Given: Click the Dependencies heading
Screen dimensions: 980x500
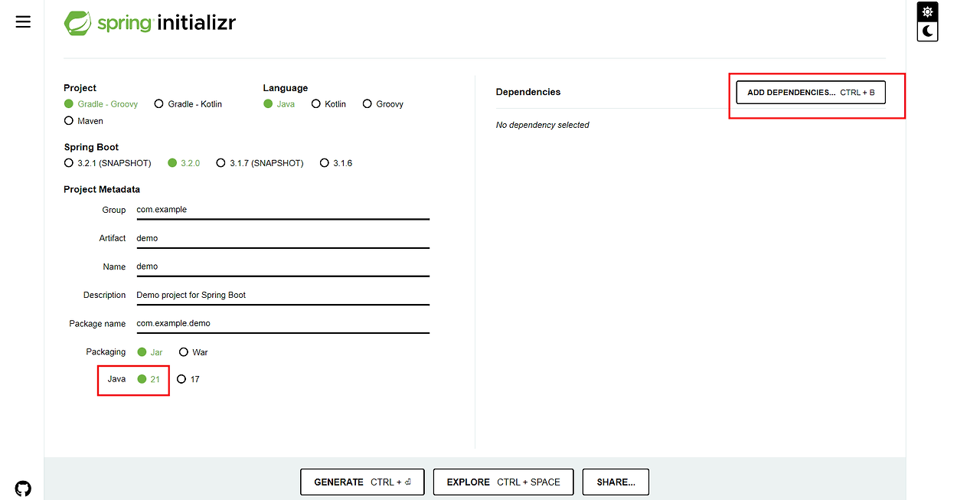Looking at the screenshot, I should tap(528, 92).
